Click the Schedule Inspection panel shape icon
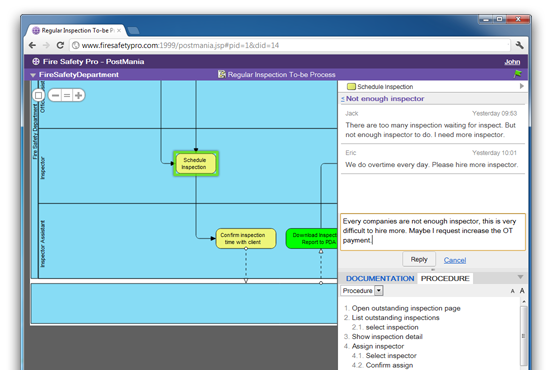 pos(351,86)
